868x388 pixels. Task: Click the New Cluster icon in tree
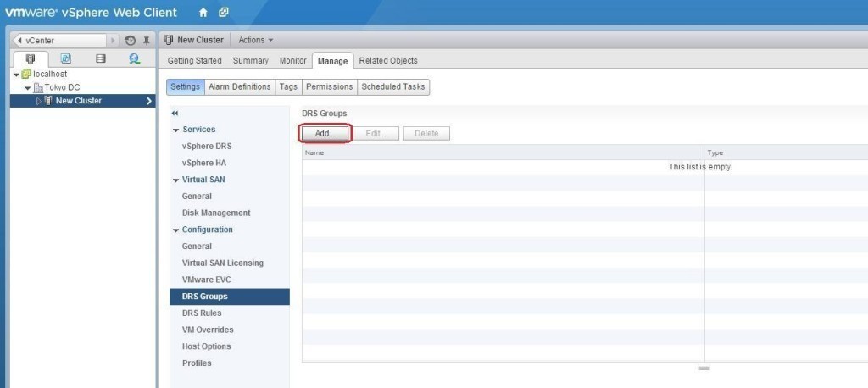[x=48, y=101]
